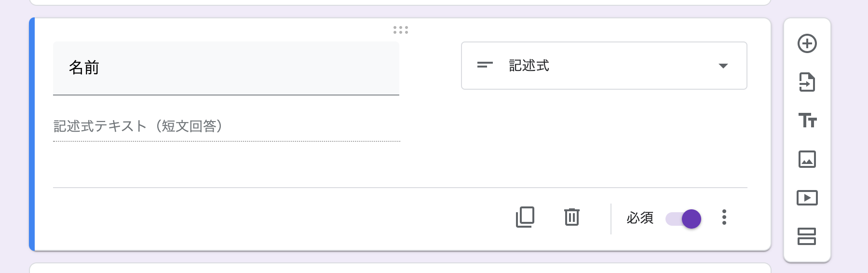Edit the question title field 名前
The image size is (868, 273).
(226, 68)
